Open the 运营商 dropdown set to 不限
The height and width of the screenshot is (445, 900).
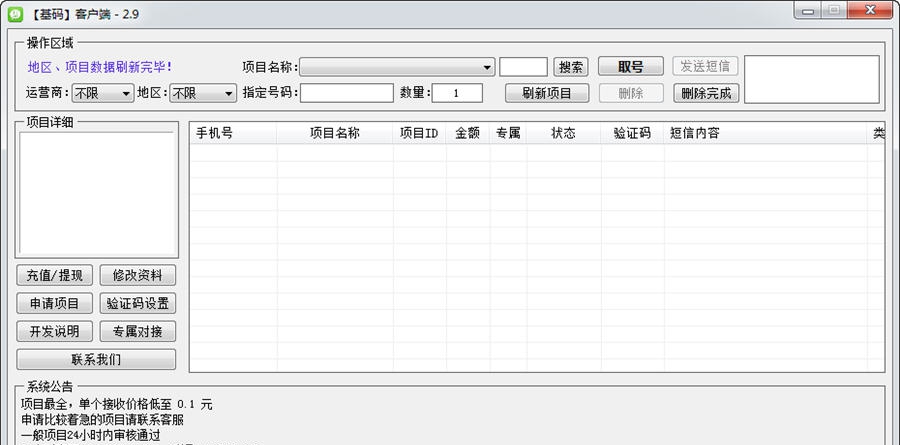pos(103,93)
